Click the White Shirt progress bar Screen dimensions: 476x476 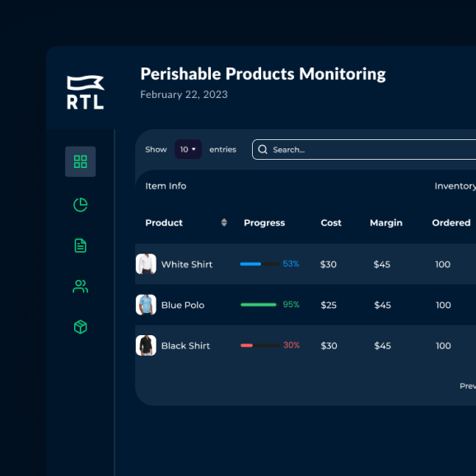(259, 264)
